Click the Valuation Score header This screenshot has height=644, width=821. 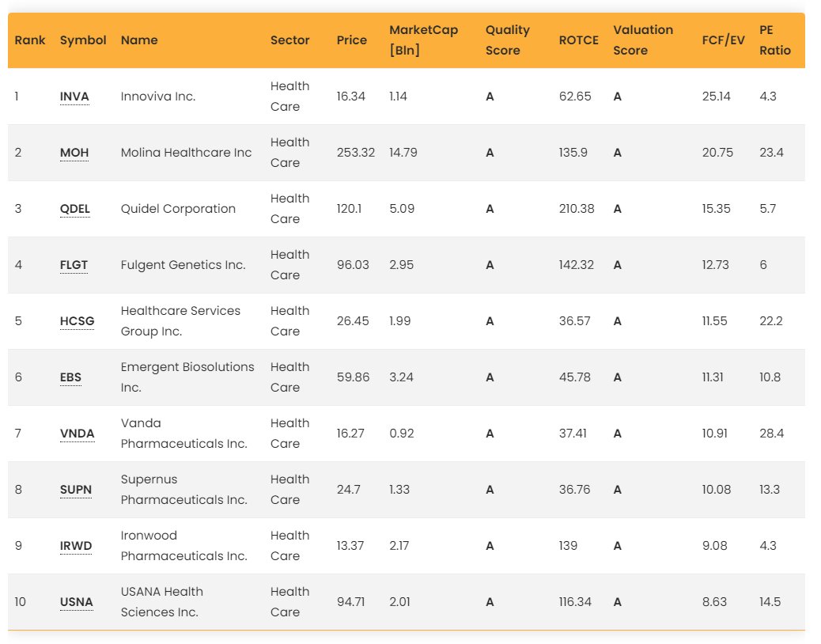click(642, 40)
